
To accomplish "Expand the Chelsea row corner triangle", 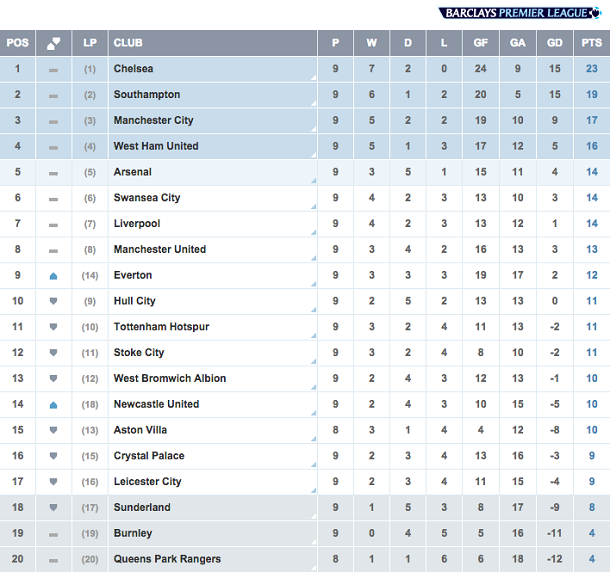I will pos(314,78).
